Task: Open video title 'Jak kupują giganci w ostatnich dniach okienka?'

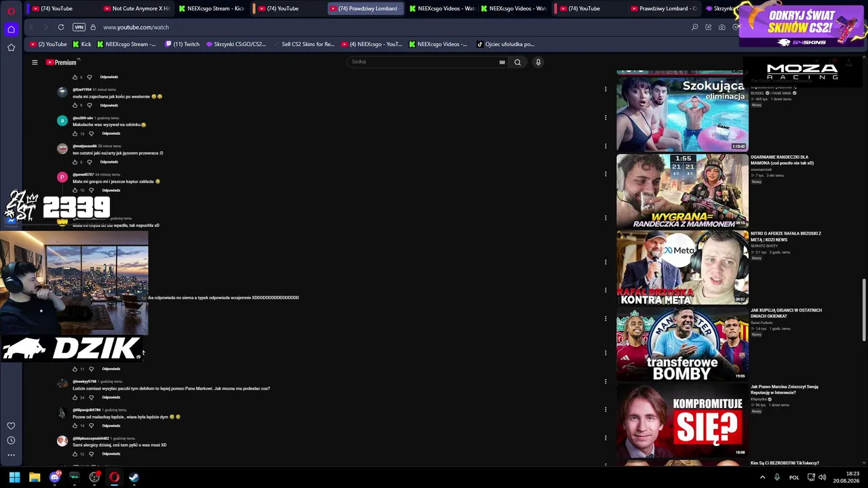Action: click(x=786, y=313)
